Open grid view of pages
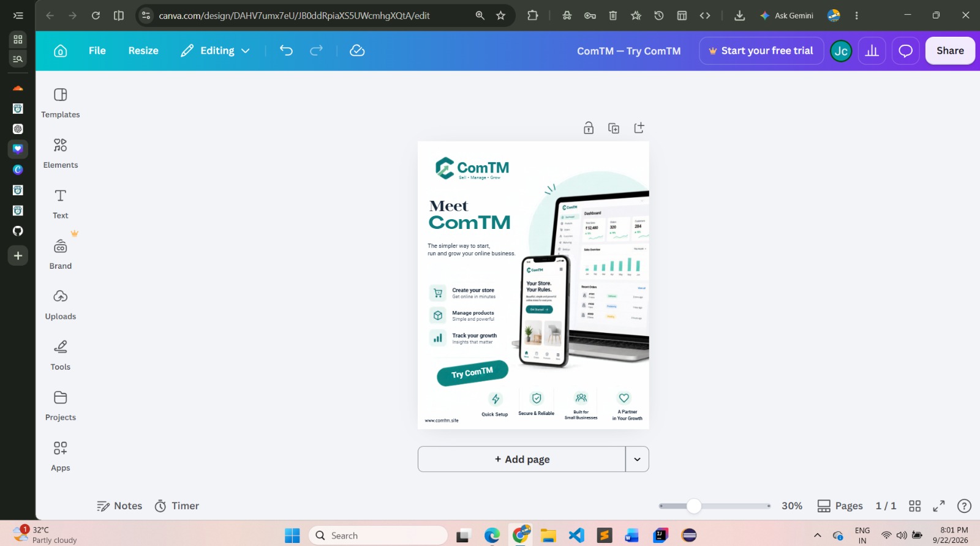Image resolution: width=980 pixels, height=546 pixels. point(914,506)
